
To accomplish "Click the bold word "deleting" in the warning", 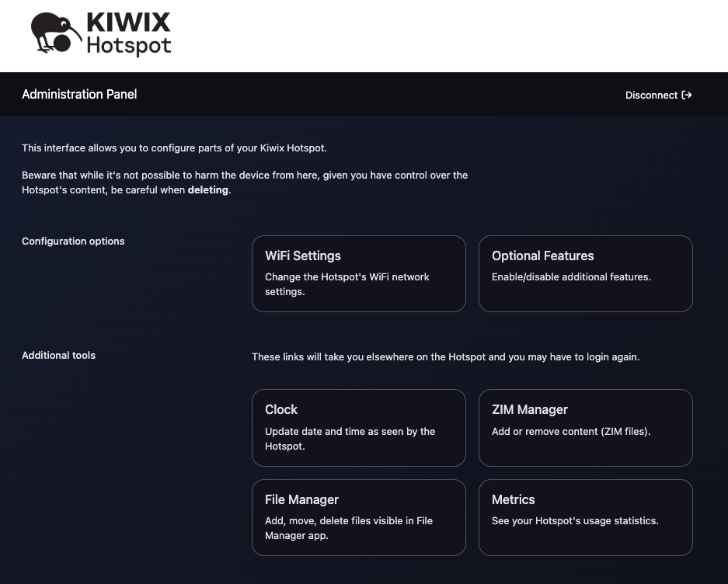I will coord(208,189).
